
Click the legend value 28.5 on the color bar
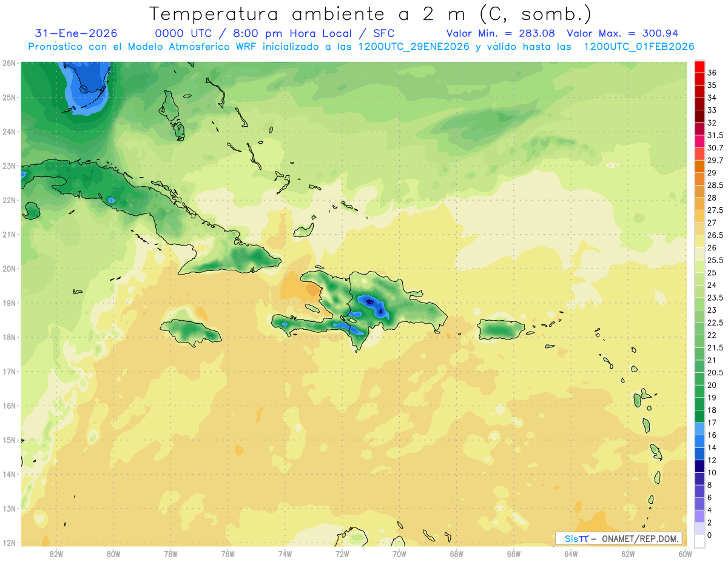(x=715, y=185)
